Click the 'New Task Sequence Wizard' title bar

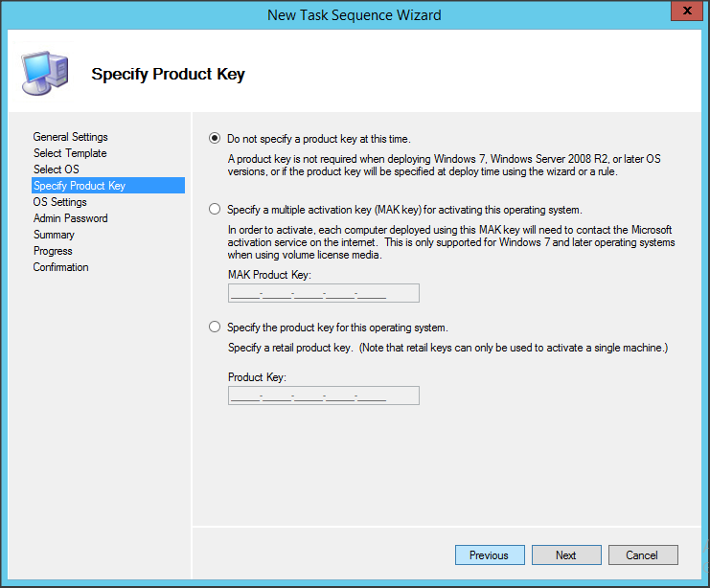(x=355, y=12)
